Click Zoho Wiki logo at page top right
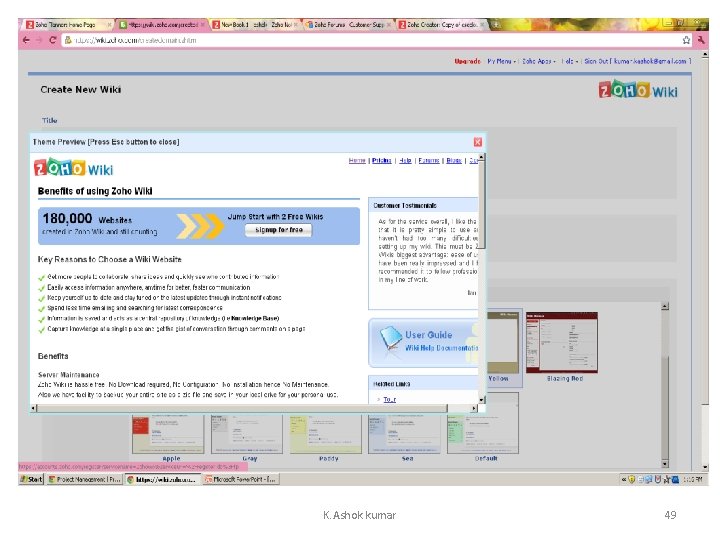 [638, 90]
